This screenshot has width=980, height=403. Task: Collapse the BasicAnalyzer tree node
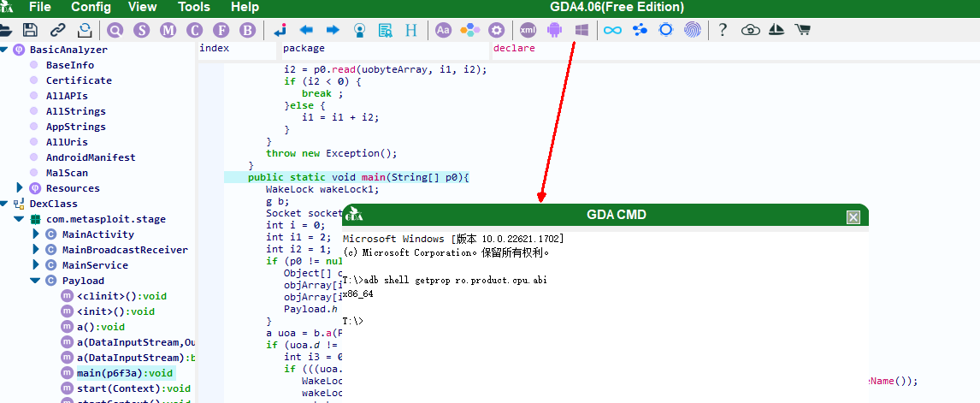3,50
